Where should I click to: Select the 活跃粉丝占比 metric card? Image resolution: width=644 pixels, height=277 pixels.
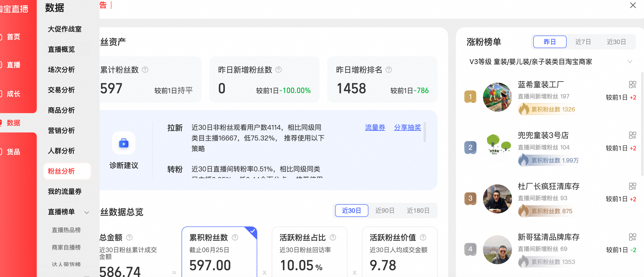point(309,252)
